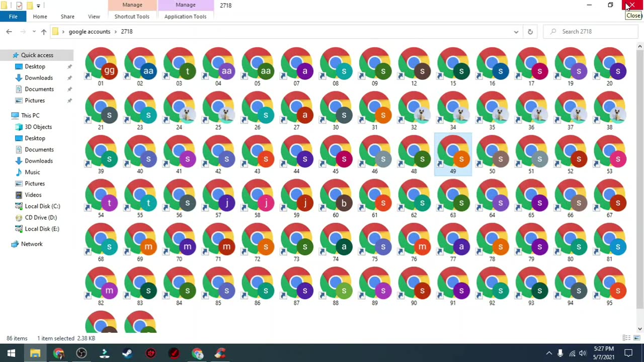Click the volume icon in system tray

click(583, 353)
